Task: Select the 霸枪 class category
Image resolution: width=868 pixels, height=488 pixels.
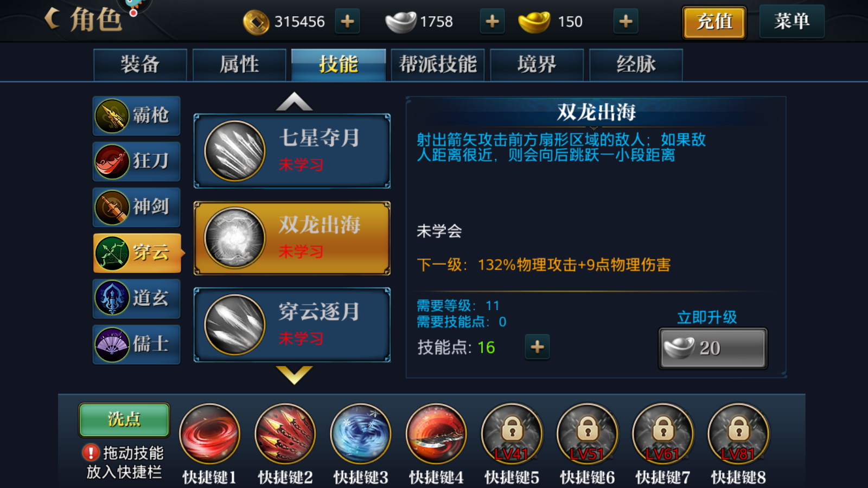Action: (x=137, y=115)
